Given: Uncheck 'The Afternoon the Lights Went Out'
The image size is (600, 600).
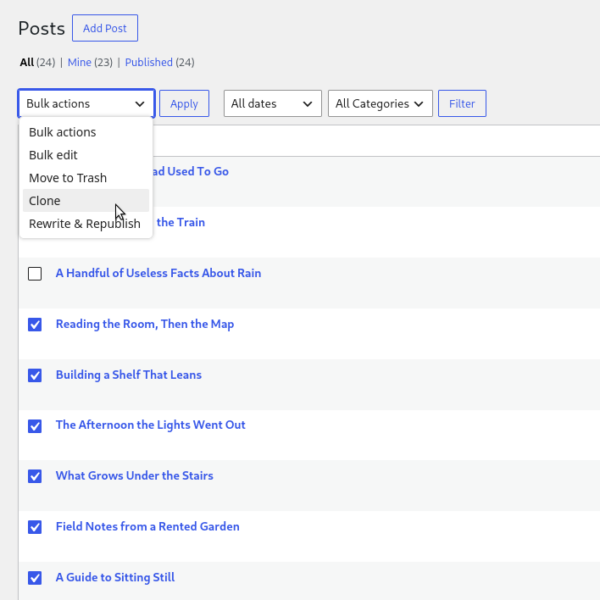Looking at the screenshot, I should [35, 426].
